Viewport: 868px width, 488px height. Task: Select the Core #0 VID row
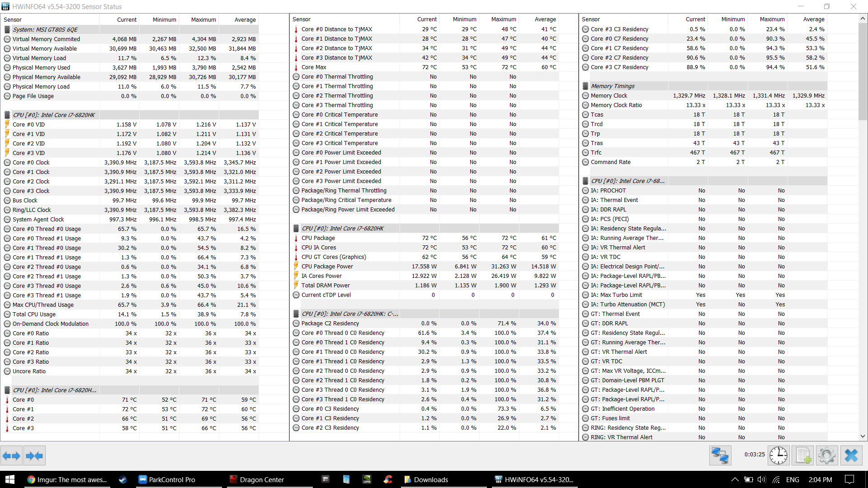130,124
